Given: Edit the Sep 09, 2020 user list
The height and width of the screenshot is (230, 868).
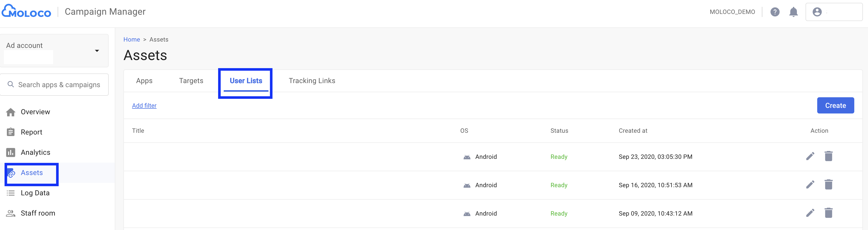Looking at the screenshot, I should click(x=810, y=213).
